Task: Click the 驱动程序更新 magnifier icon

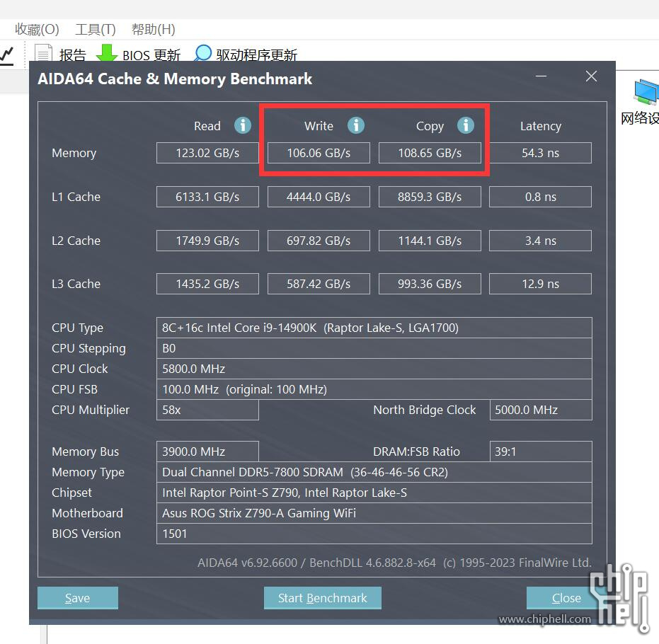Action: [x=203, y=53]
